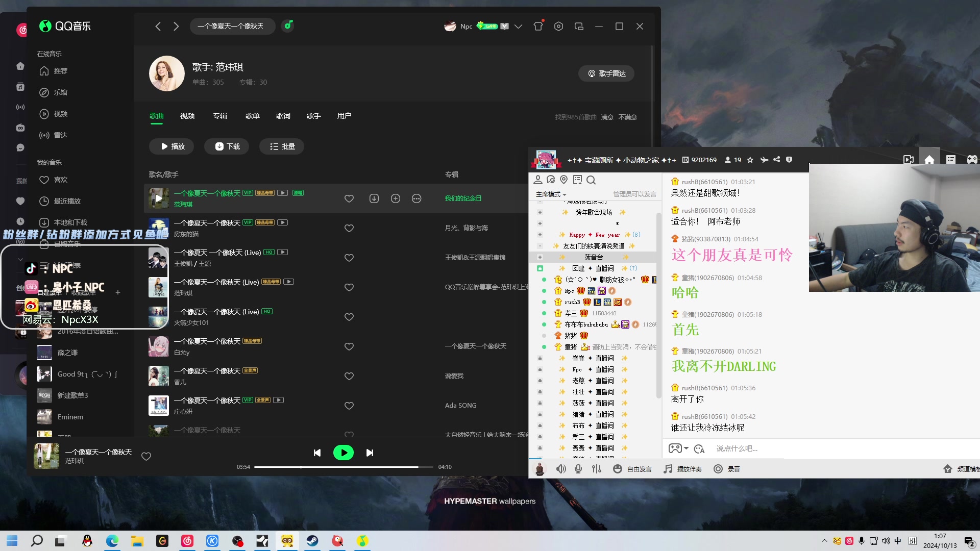Expand the 跨年歌会现场 channel

click(540, 212)
